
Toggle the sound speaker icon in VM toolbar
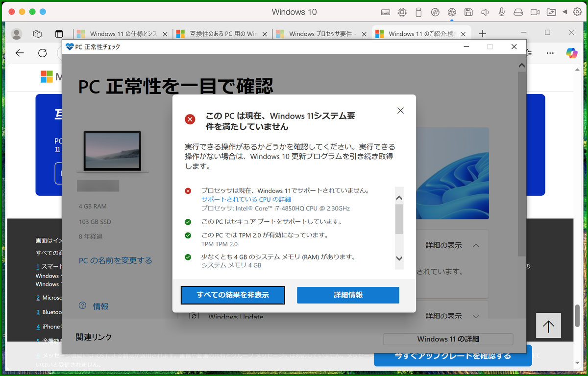click(x=485, y=12)
